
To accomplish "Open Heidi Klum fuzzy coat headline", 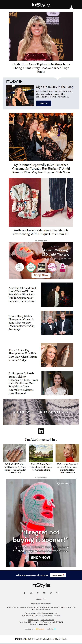I will pos(41,68).
